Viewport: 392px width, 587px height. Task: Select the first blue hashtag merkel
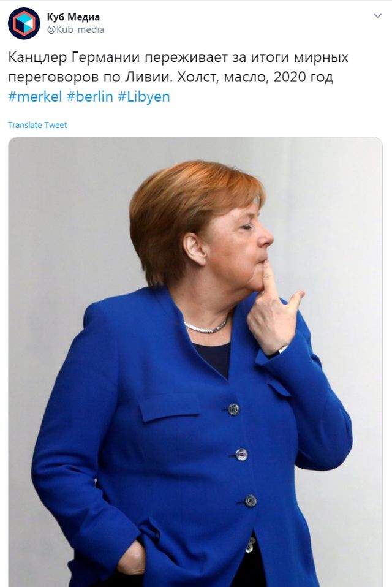coord(35,97)
